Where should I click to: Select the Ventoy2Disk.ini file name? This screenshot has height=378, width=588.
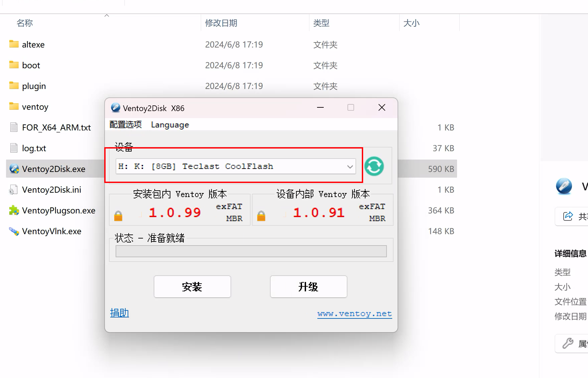click(x=52, y=190)
